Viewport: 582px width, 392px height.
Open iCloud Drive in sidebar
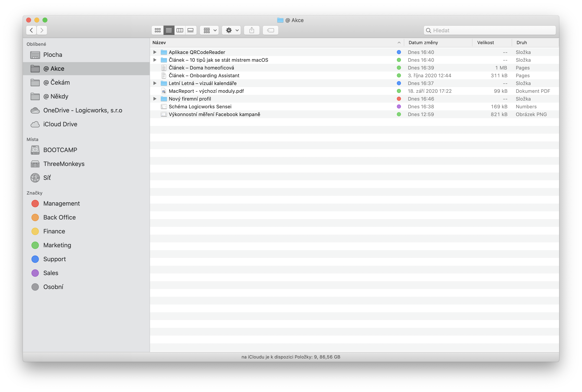(60, 124)
